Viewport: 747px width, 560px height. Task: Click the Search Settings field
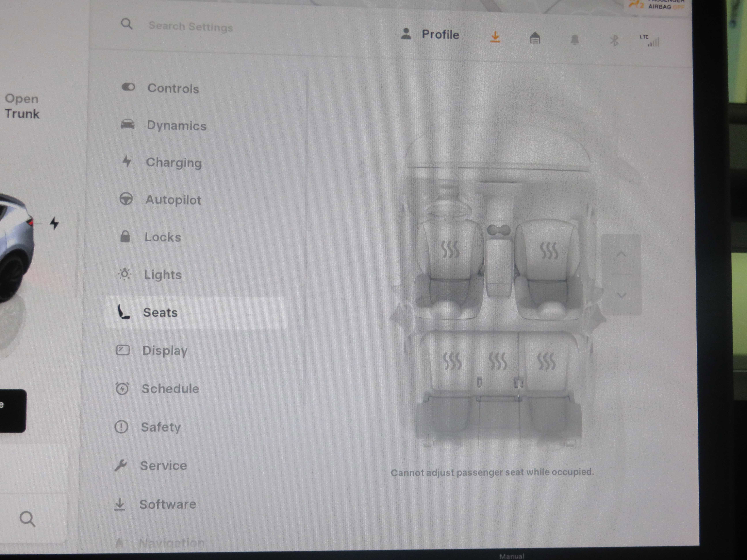click(191, 26)
